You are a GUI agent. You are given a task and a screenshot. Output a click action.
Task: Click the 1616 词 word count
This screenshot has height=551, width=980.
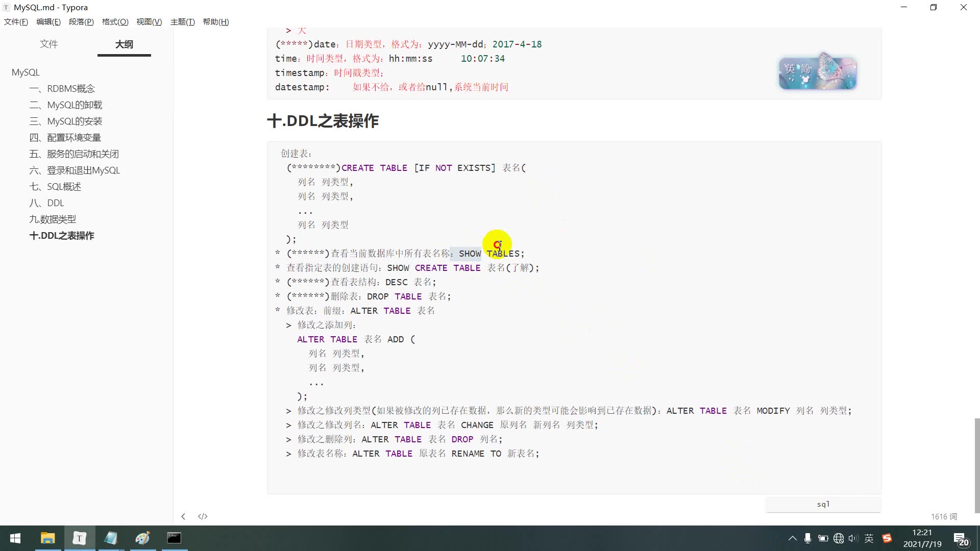[x=945, y=516]
